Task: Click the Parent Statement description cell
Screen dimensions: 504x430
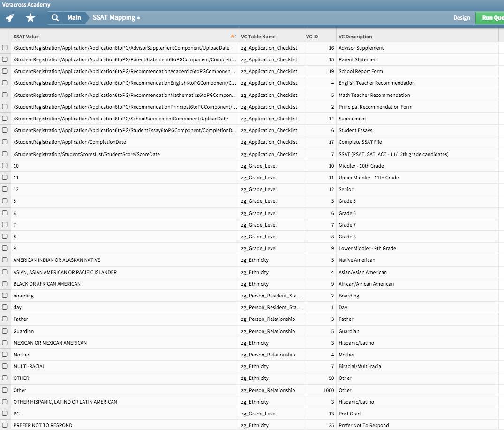Action: click(359, 59)
